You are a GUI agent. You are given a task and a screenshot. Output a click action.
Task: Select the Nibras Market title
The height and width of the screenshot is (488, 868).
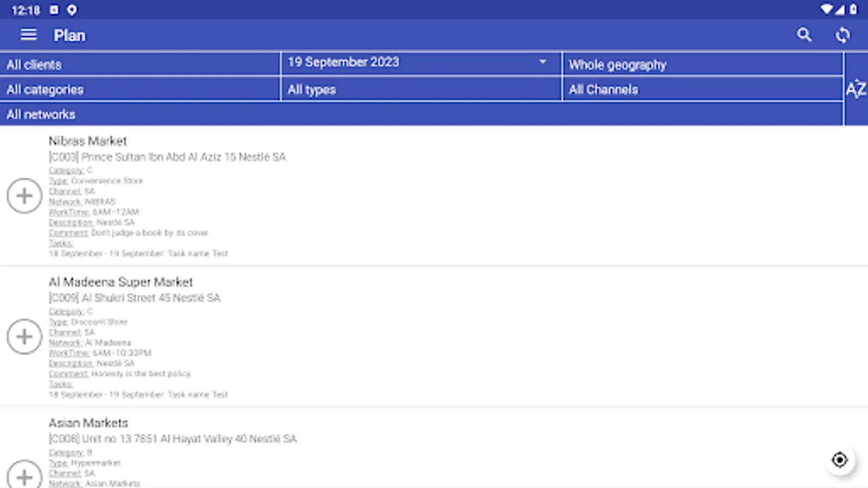88,141
